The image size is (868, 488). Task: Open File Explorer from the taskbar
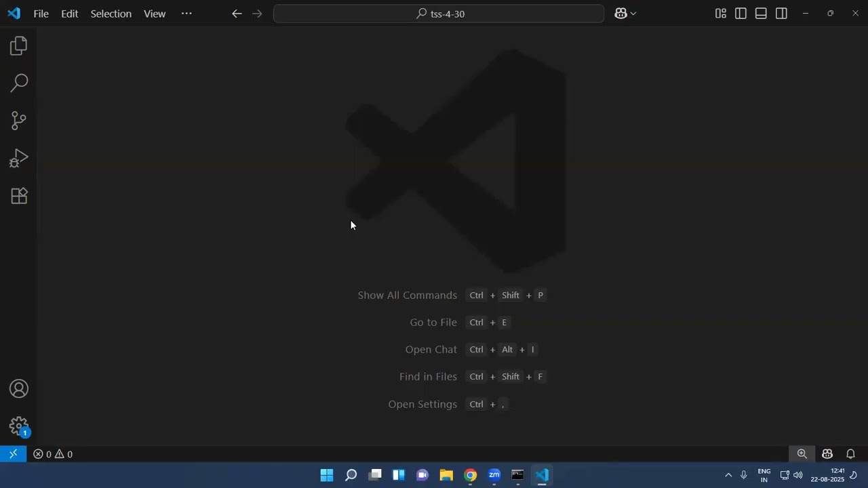(446, 475)
